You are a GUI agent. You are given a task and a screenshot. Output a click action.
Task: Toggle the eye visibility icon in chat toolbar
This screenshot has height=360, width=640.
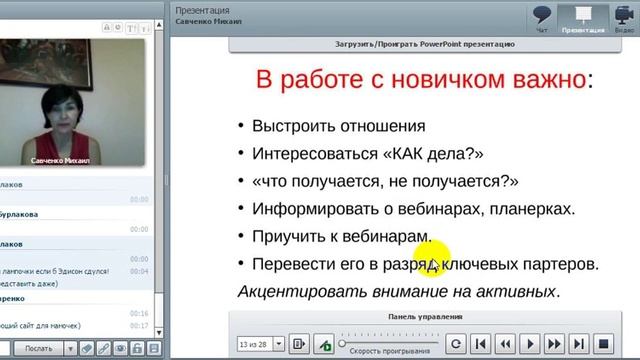click(120, 349)
